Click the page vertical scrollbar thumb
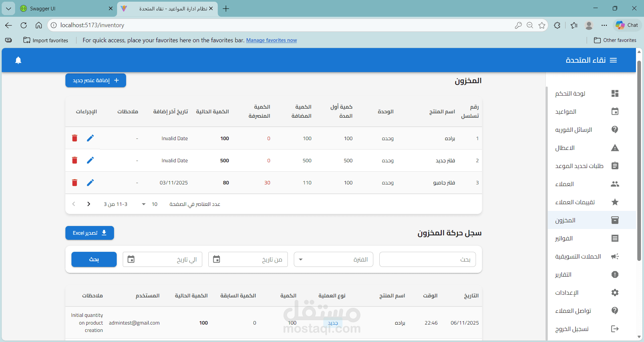The height and width of the screenshot is (342, 644). (x=639, y=161)
